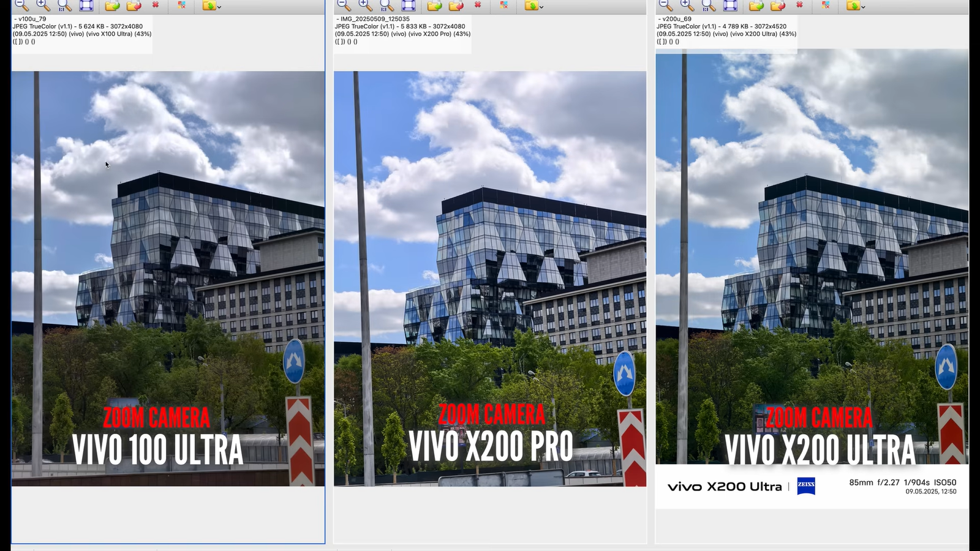Delete the v100u_79 image with red X

pyautogui.click(x=156, y=5)
